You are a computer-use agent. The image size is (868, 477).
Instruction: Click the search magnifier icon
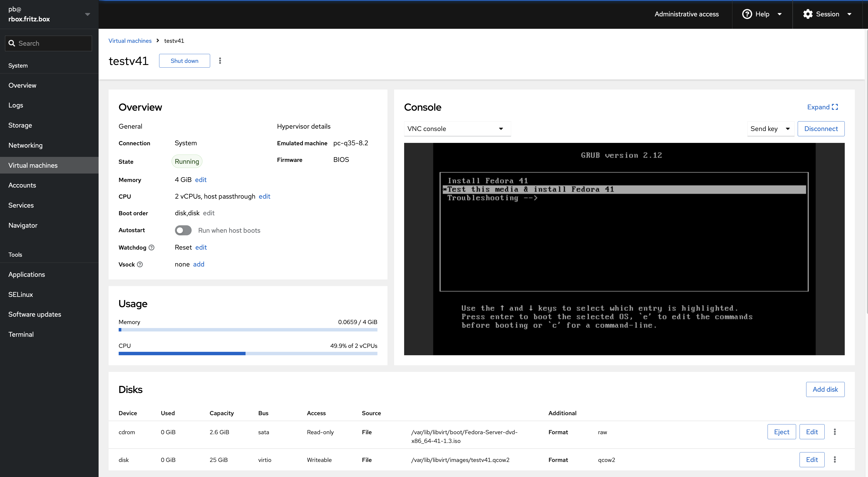pyautogui.click(x=12, y=43)
